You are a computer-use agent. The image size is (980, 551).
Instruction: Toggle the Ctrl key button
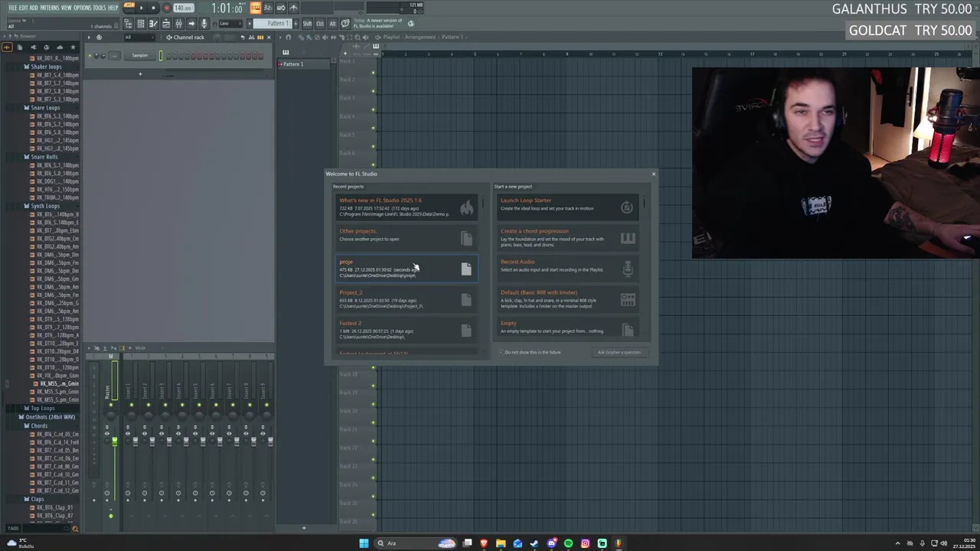click(x=320, y=24)
